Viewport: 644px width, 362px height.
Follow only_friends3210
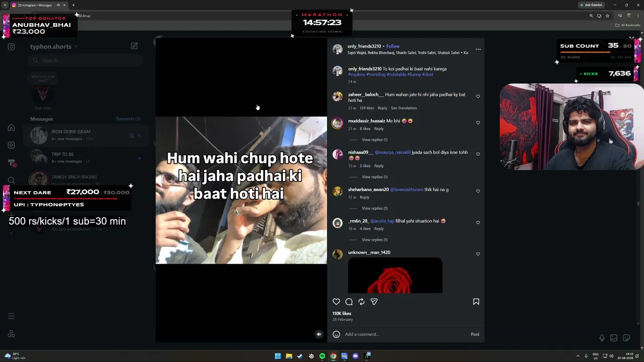pyautogui.click(x=393, y=46)
